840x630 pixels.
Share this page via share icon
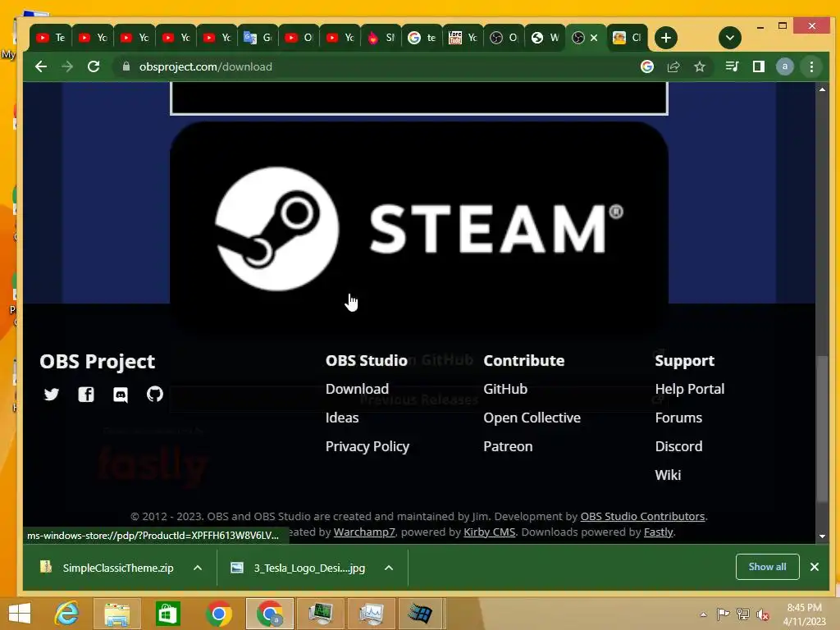tap(673, 66)
